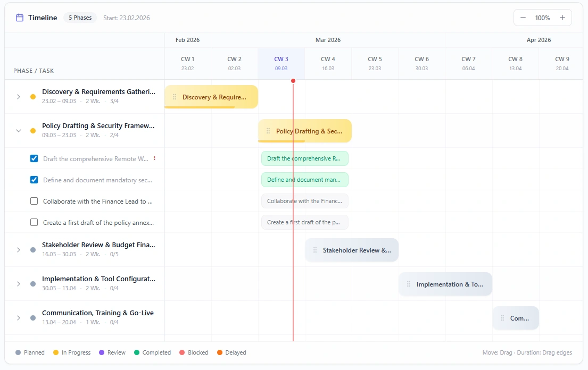Click the drag handle on Communication bar
Viewport: 588px width, 370px height.
501,317
